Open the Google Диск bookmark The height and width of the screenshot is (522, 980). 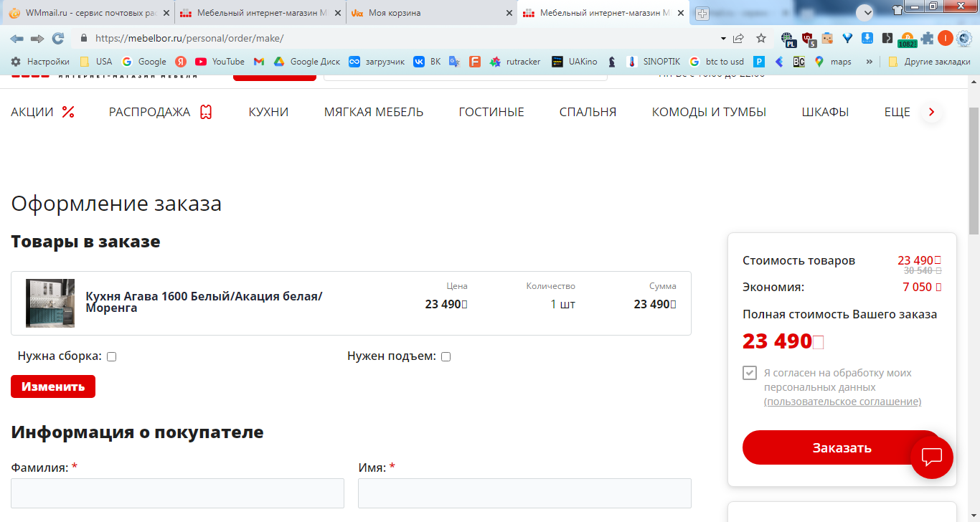307,62
